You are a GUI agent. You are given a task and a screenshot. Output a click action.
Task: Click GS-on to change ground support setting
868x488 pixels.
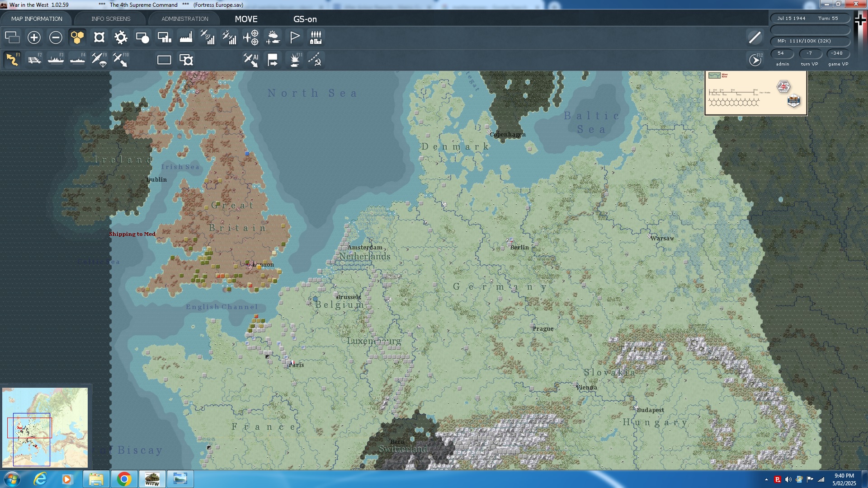[305, 19]
